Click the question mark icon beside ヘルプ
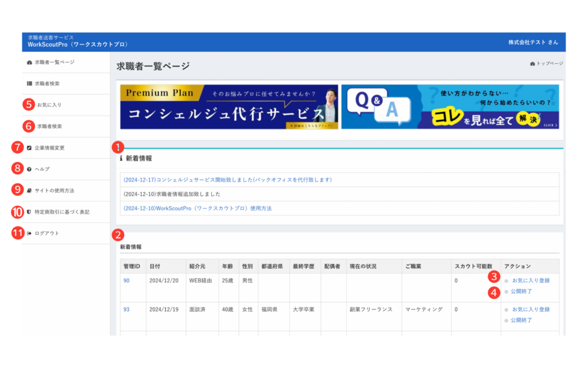Screen dimensions: 588x368 (x=29, y=169)
